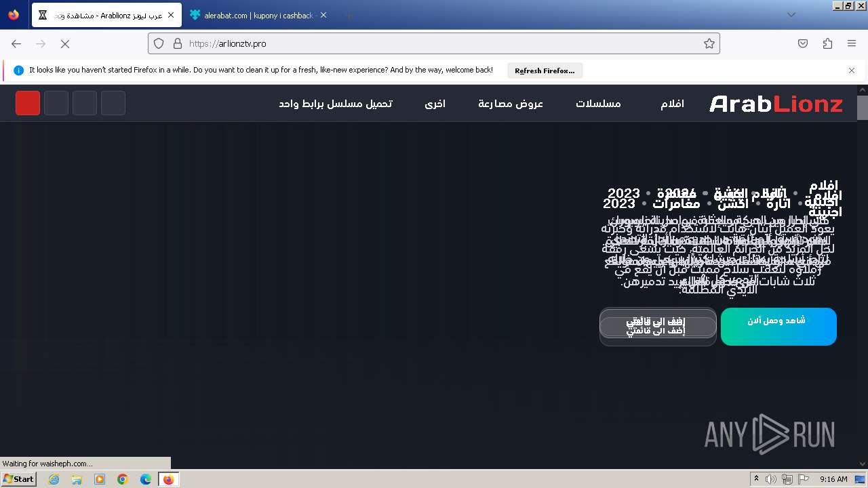Click the Refresh Firefox button
Image resolution: width=868 pixels, height=488 pixels.
545,70
